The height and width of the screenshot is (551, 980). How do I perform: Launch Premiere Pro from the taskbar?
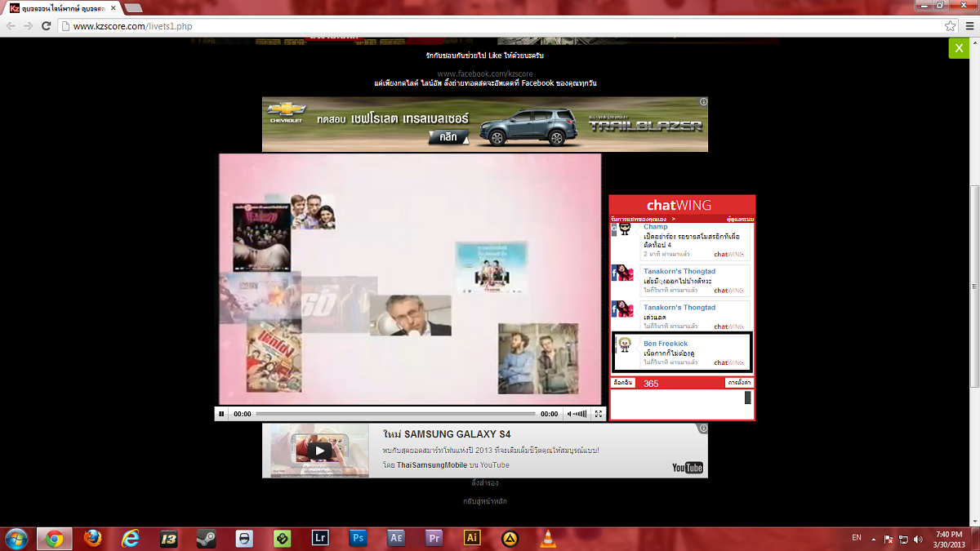click(x=434, y=539)
